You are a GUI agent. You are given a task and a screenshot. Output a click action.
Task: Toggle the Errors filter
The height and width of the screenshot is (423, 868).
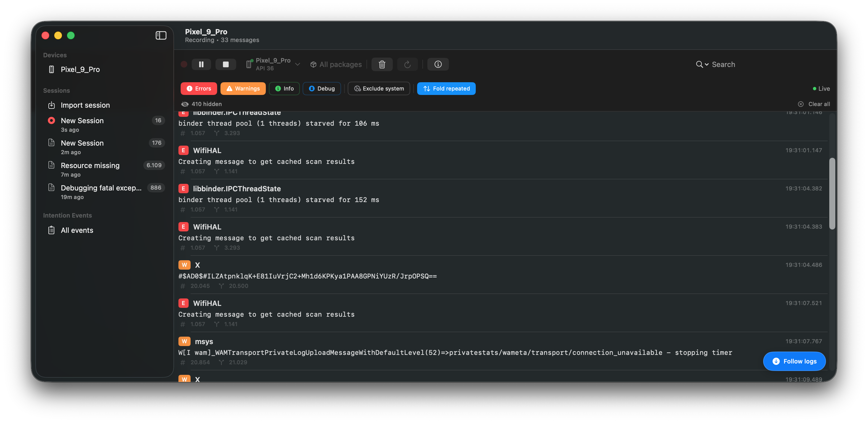click(x=199, y=88)
